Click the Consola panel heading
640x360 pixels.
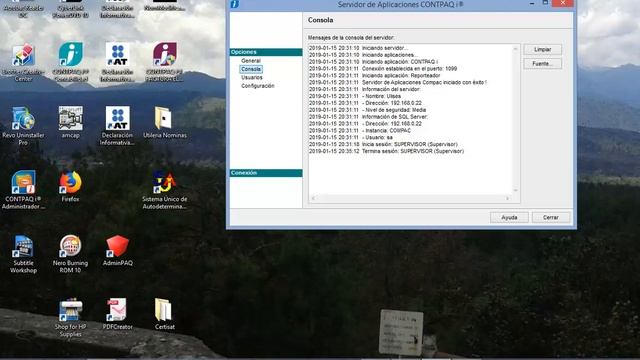click(x=320, y=20)
